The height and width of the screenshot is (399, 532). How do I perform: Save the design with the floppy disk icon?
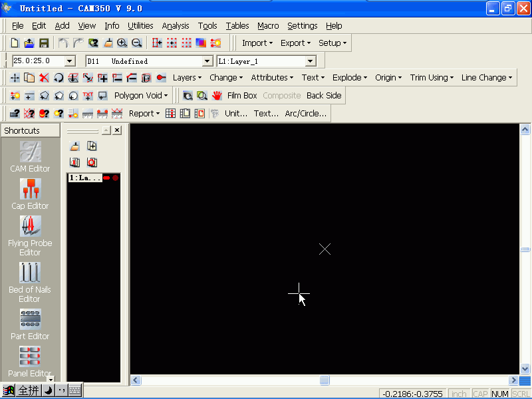pos(44,43)
